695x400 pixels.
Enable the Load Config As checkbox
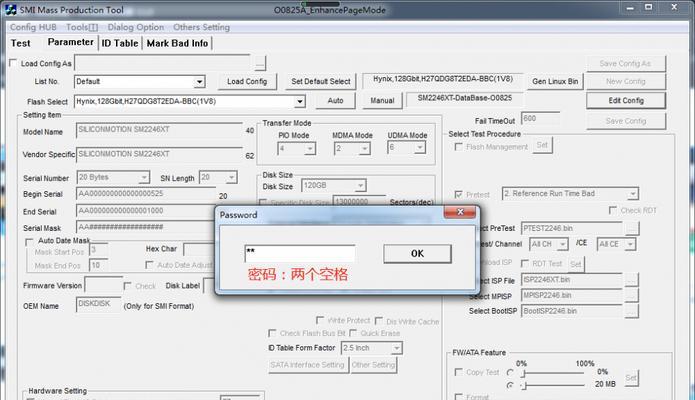(13, 63)
